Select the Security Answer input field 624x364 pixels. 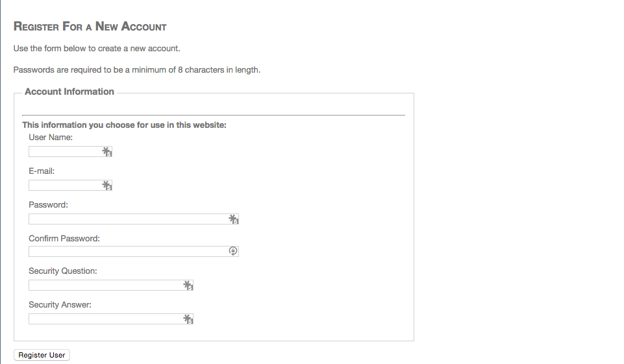[x=105, y=319]
